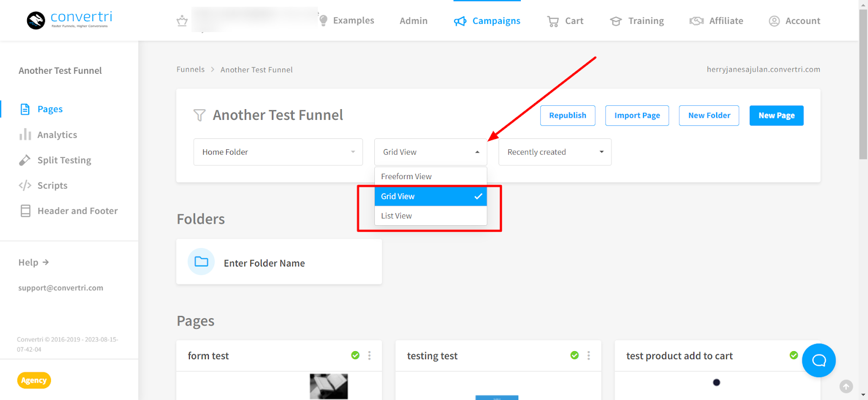Click the Help arrow icon
This screenshot has height=400, width=868.
46,262
